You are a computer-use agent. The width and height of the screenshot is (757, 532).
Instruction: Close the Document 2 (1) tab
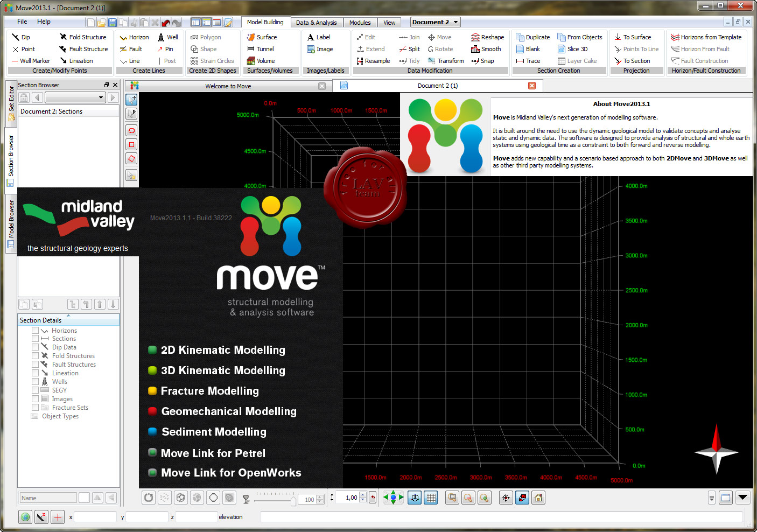pyautogui.click(x=532, y=86)
